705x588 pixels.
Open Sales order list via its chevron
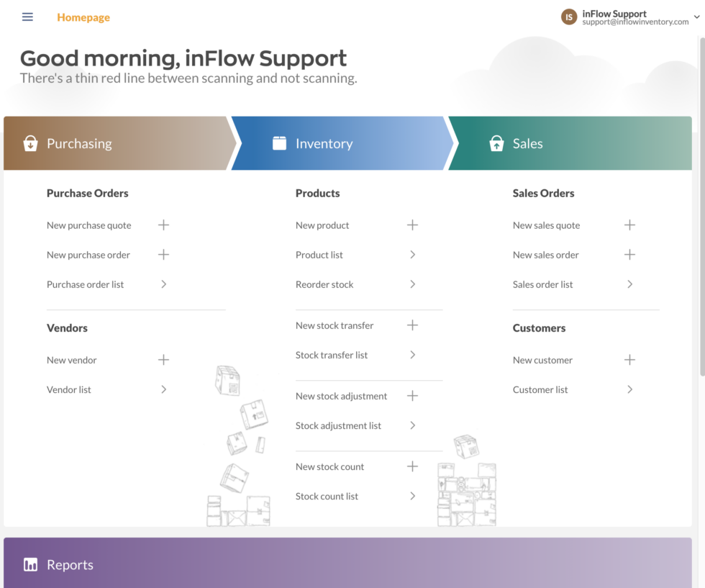[629, 284]
